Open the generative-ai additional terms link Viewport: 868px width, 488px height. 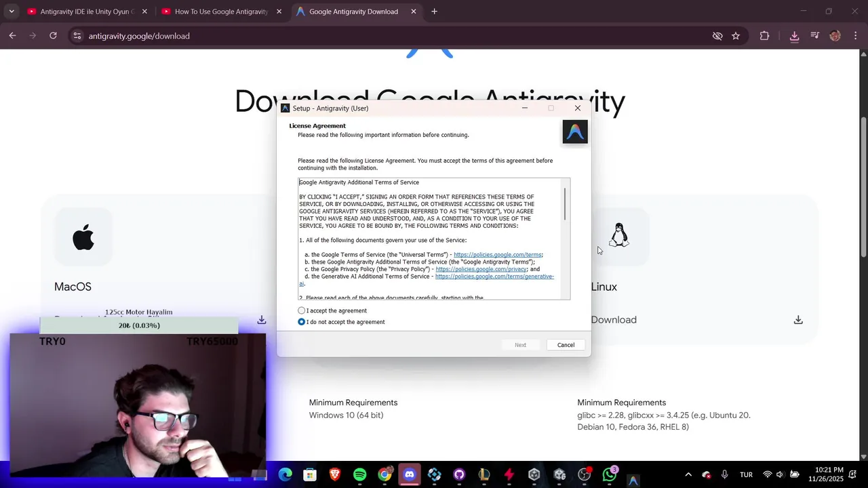coord(494,277)
